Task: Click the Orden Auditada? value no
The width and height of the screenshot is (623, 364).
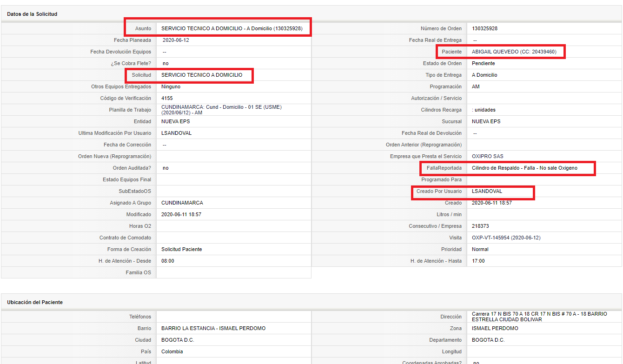Action: click(x=166, y=168)
